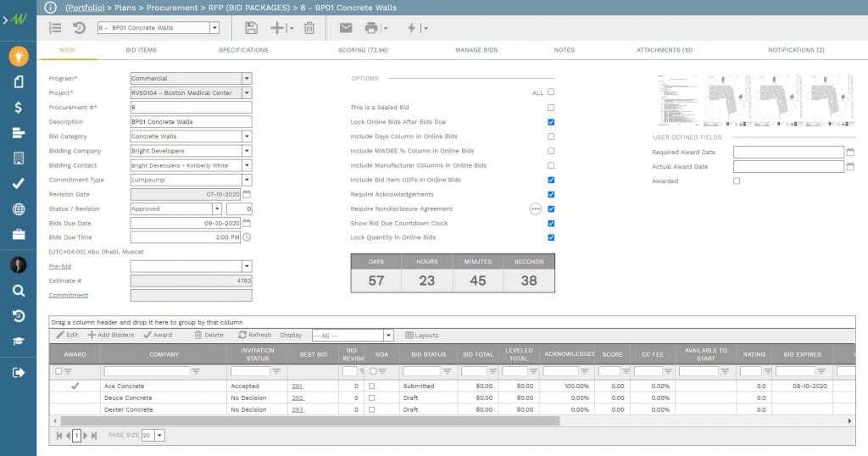Click the info circle icon in header
The width and height of the screenshot is (868, 456).
pos(50,7)
